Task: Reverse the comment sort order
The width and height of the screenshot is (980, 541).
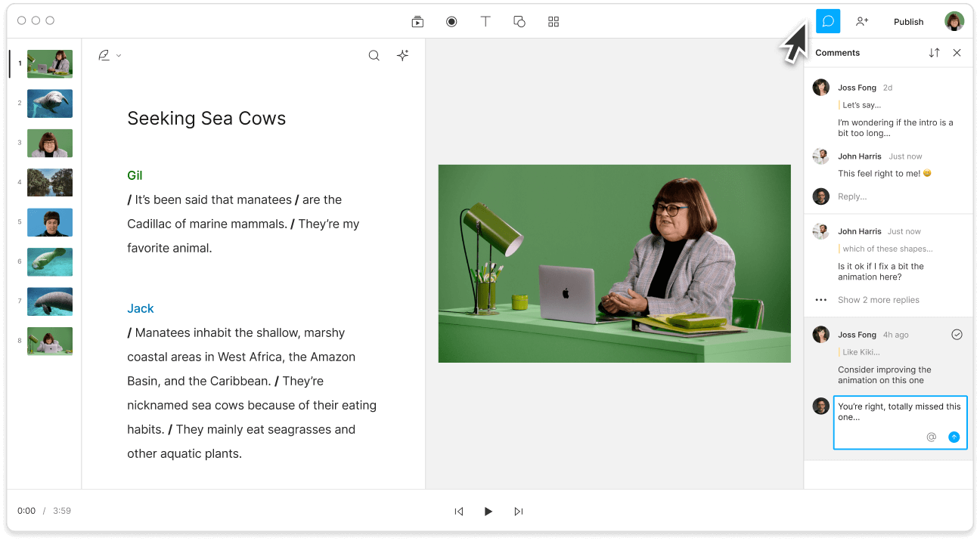Action: (x=935, y=52)
